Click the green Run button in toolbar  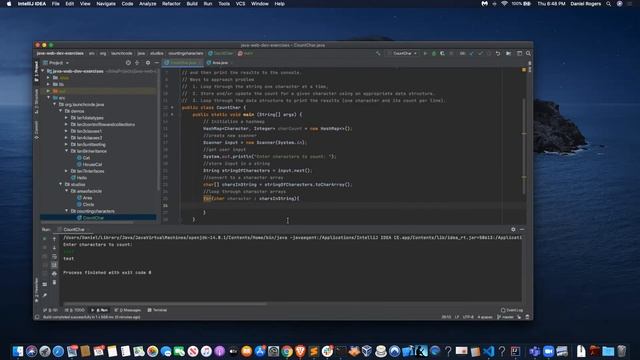[425, 53]
